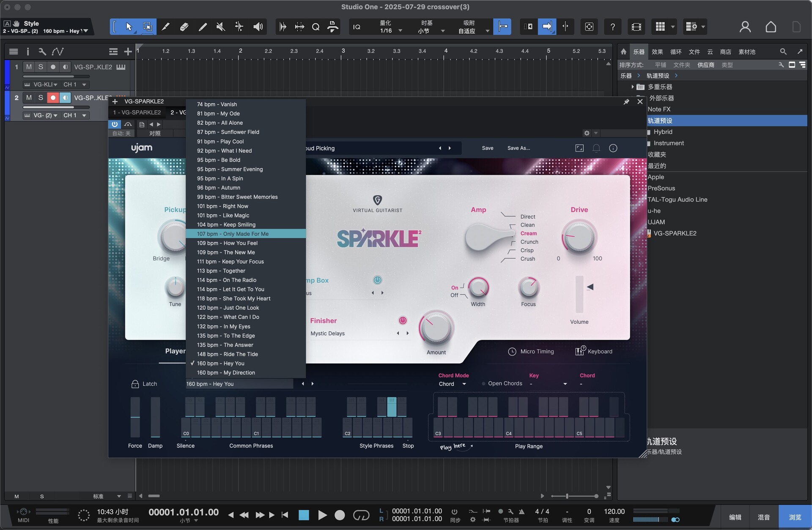Click the Drive knob
Screen dimensions: 812x530
pyautogui.click(x=579, y=237)
